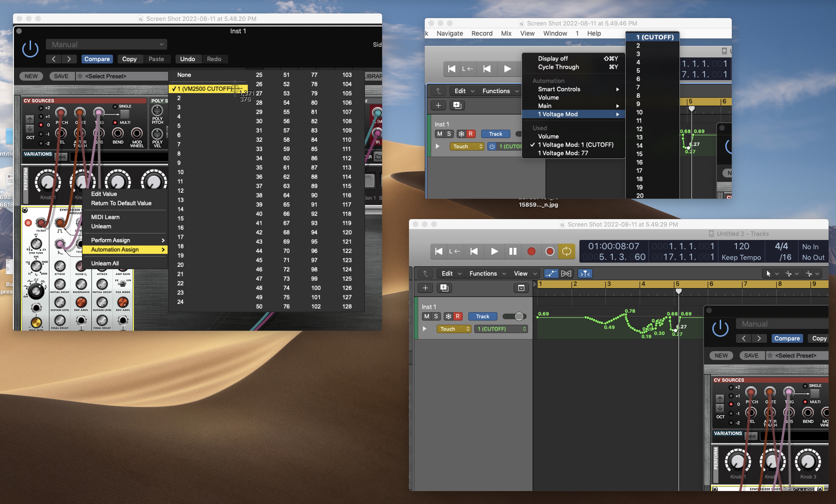Expand the Inst 1 triangle in the 5.49.29 window
The width and height of the screenshot is (836, 504).
pos(424,329)
